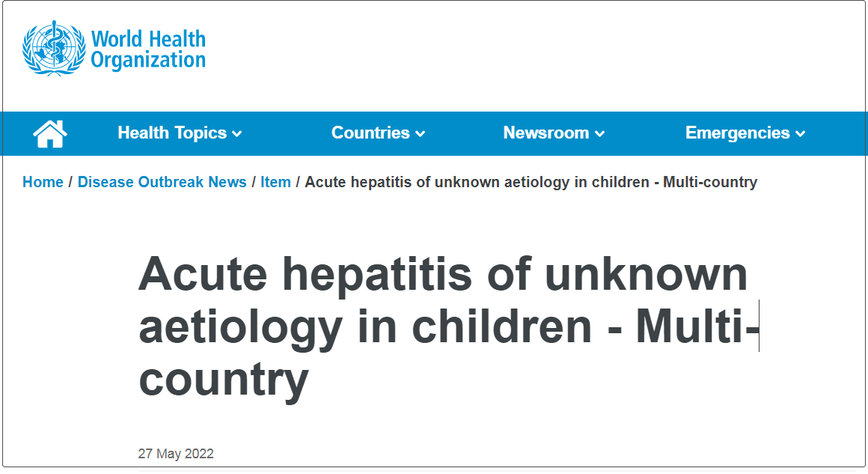Expand the chevron beside Emergencies
This screenshot has width=868, height=474.
(x=801, y=134)
